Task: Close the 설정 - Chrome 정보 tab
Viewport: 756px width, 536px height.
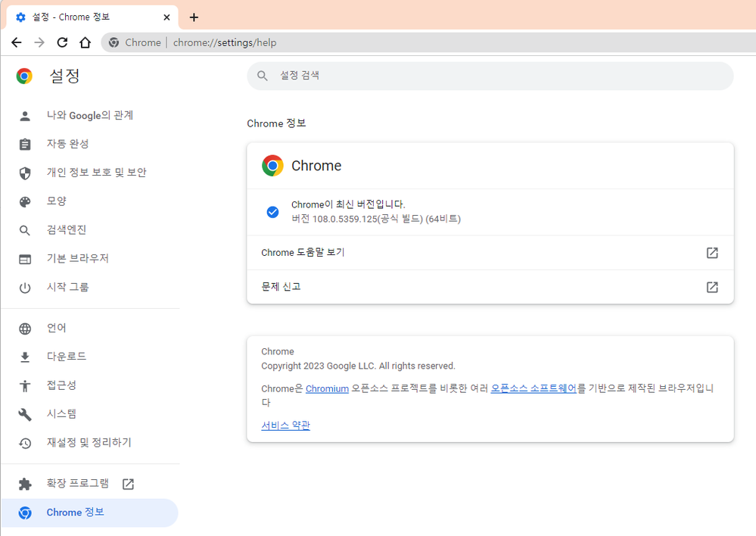Action: tap(166, 17)
